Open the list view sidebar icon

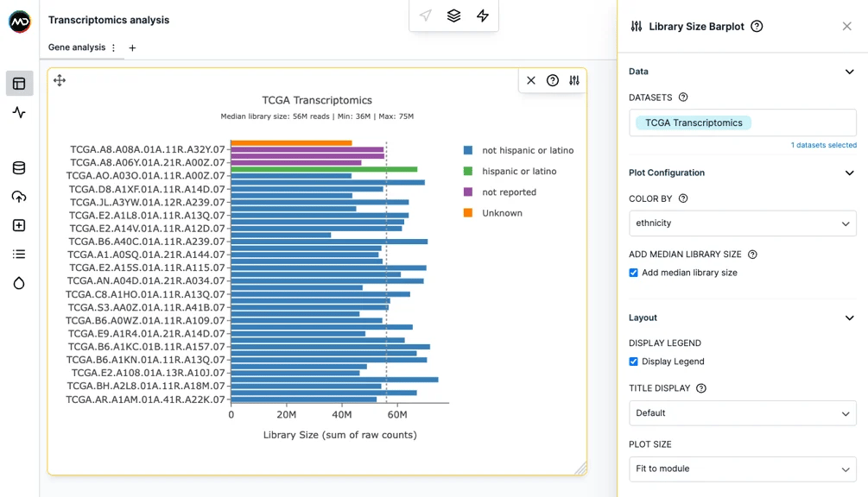tap(19, 255)
